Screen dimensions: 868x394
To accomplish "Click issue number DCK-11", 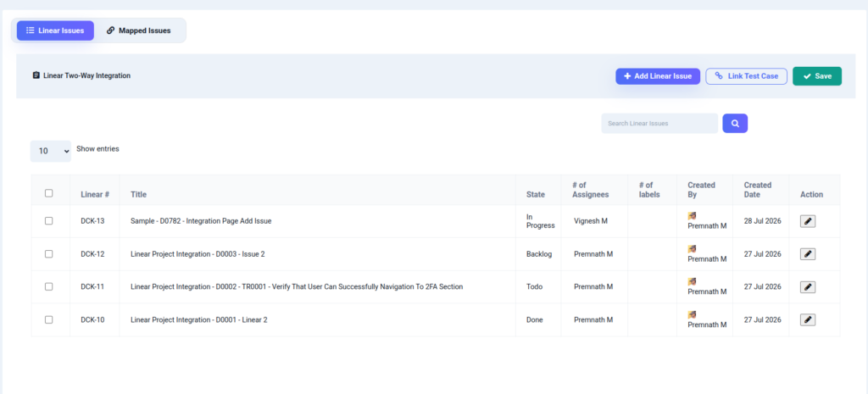I will pyautogui.click(x=92, y=286).
